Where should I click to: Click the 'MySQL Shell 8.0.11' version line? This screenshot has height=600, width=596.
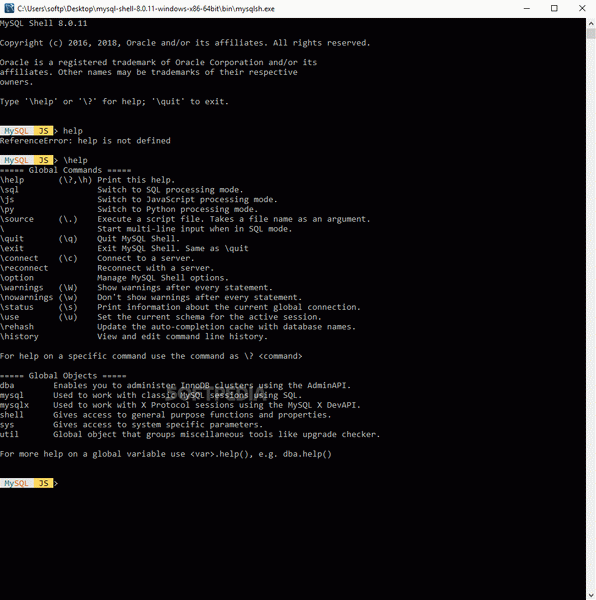[44, 23]
